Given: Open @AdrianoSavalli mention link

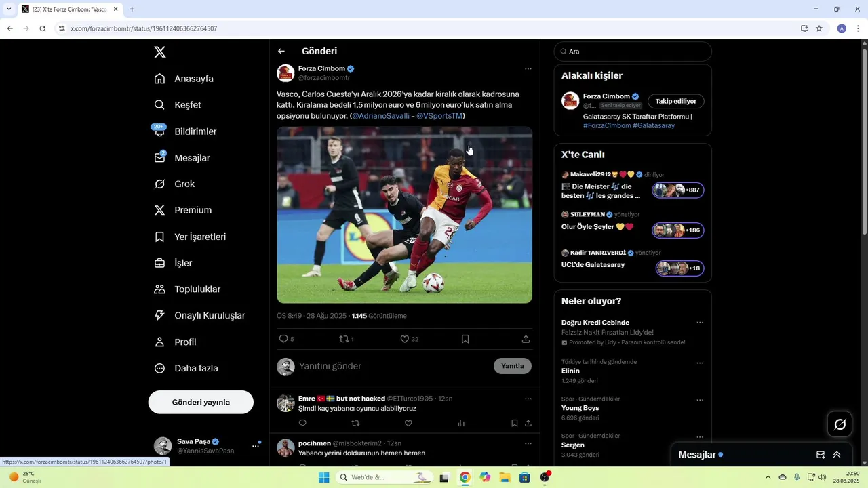Looking at the screenshot, I should (381, 116).
